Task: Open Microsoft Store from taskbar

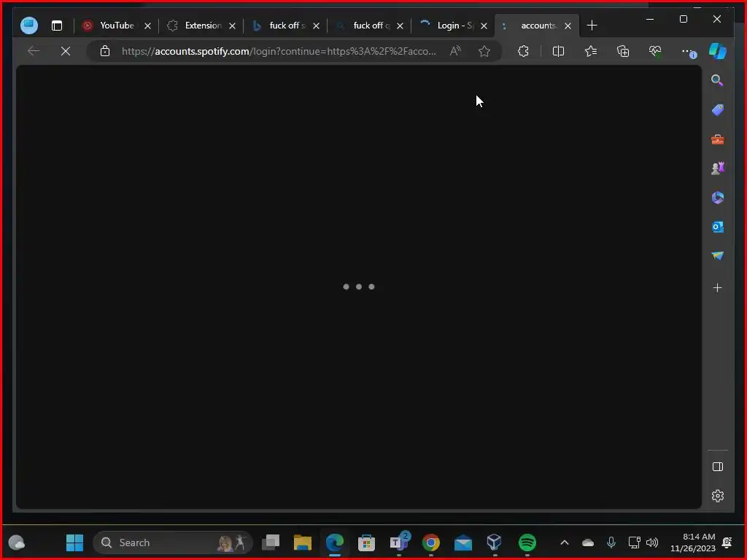Action: click(x=366, y=542)
